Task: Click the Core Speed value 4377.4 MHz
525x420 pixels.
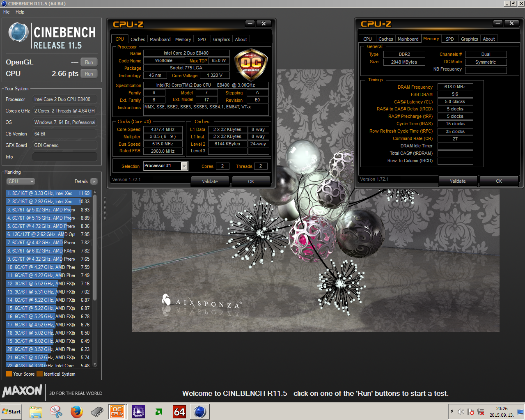Action: point(163,129)
